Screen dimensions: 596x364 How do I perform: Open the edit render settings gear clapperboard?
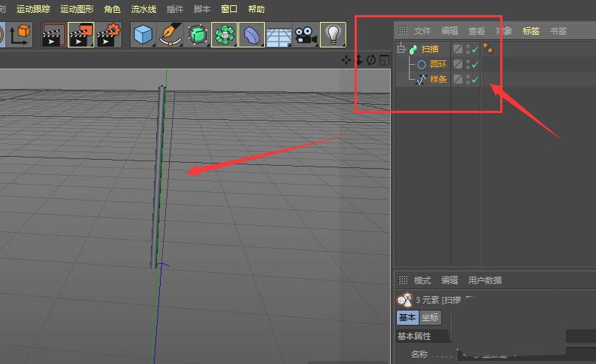tap(109, 35)
